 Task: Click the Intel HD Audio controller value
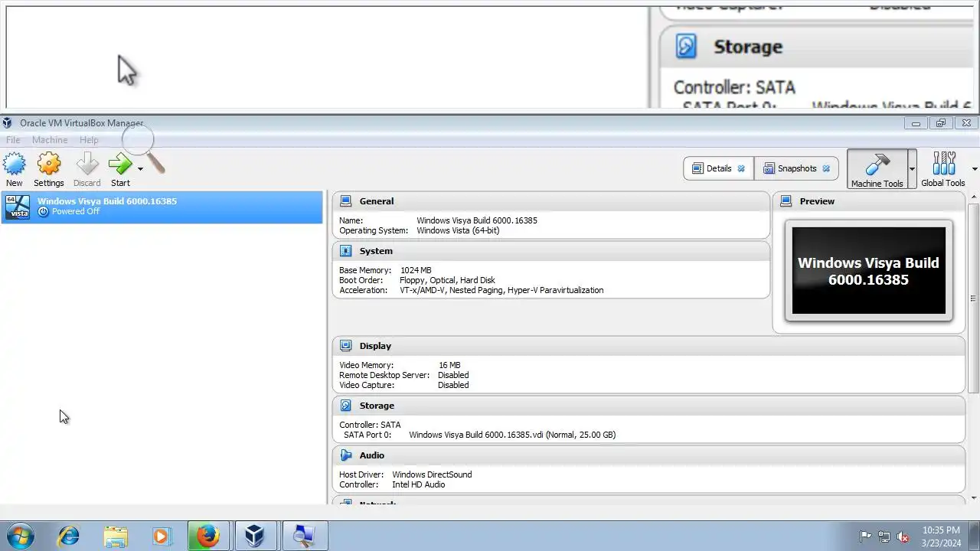(x=419, y=484)
